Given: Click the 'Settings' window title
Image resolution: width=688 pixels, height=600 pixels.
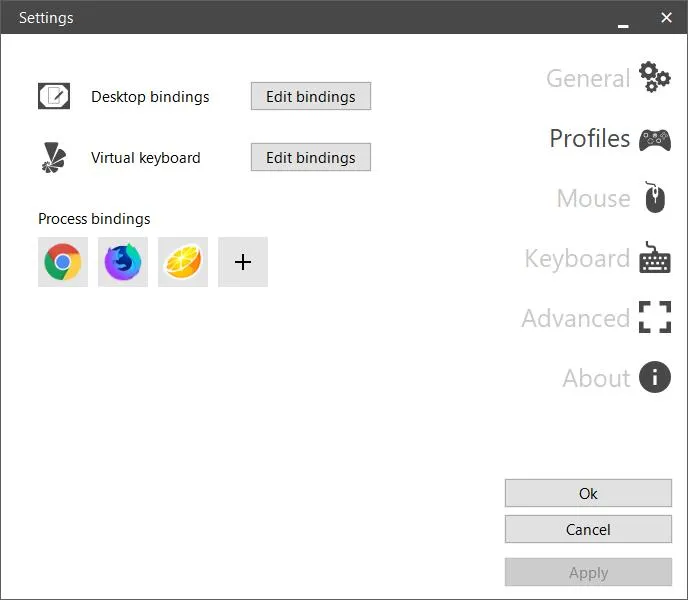Looking at the screenshot, I should 46,18.
